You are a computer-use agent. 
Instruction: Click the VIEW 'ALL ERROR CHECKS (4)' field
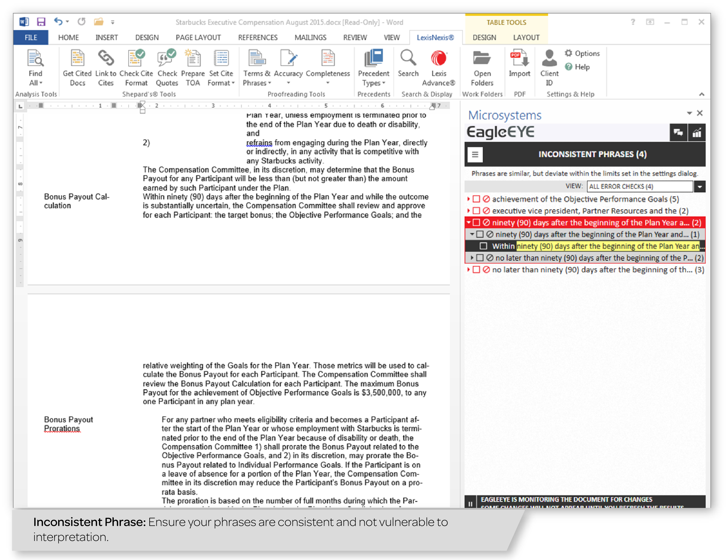coord(640,187)
